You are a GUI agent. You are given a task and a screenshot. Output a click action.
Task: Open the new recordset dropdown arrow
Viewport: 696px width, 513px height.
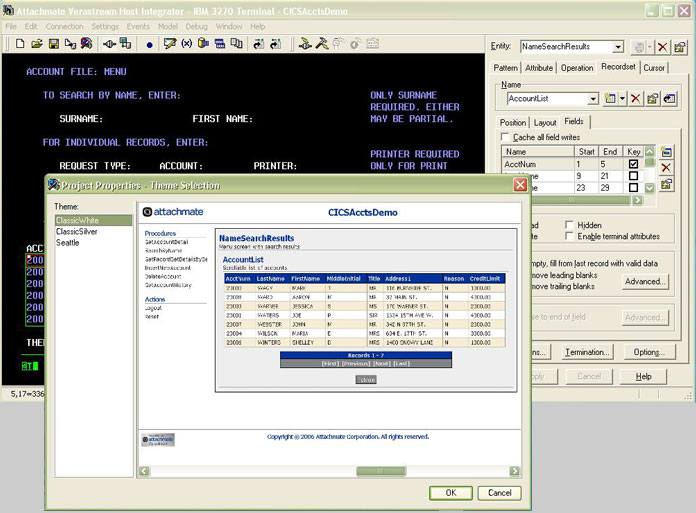[620, 99]
